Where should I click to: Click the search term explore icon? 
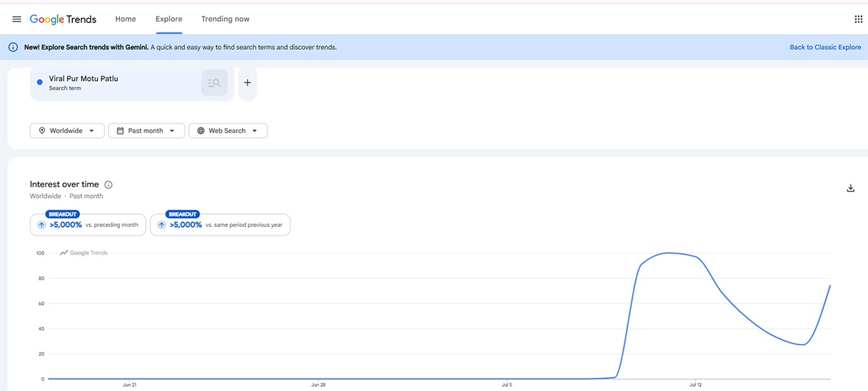tap(214, 83)
